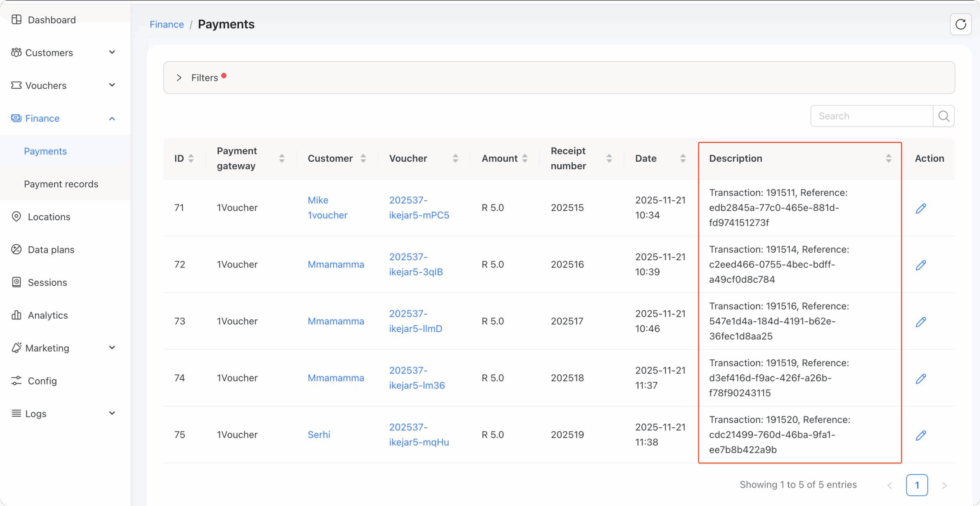Open Data plans via its sidebar icon
980x506 pixels.
tap(16, 249)
